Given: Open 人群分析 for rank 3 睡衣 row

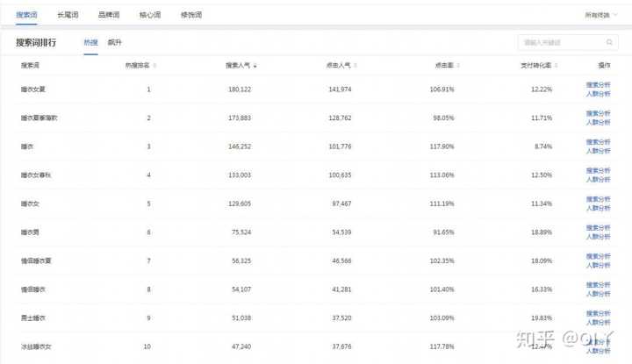Looking at the screenshot, I should (x=598, y=151).
